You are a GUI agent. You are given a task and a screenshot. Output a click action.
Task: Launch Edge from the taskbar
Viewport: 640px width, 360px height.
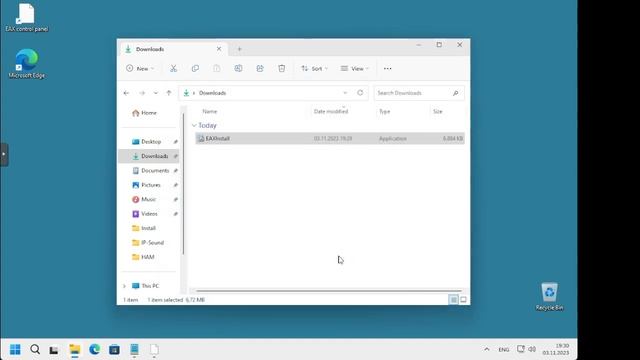(x=95, y=349)
